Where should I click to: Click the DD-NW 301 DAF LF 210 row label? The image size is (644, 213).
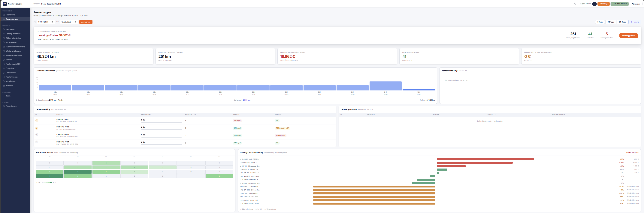(x=249, y=163)
